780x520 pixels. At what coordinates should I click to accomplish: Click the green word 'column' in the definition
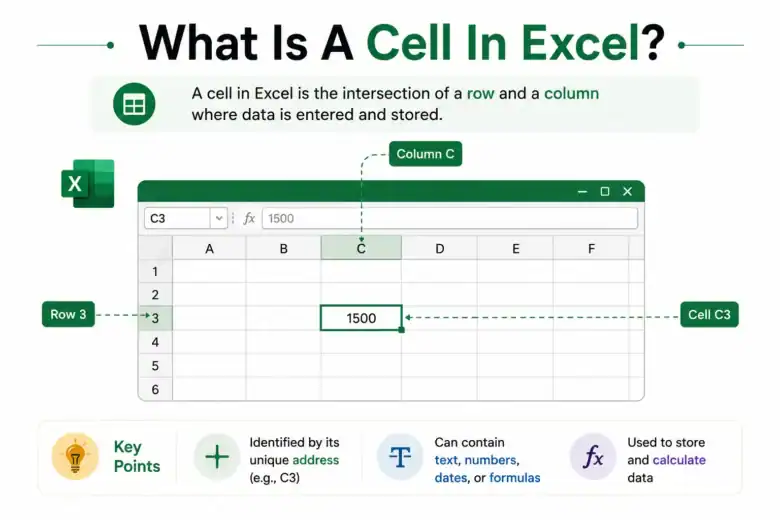pyautogui.click(x=572, y=94)
